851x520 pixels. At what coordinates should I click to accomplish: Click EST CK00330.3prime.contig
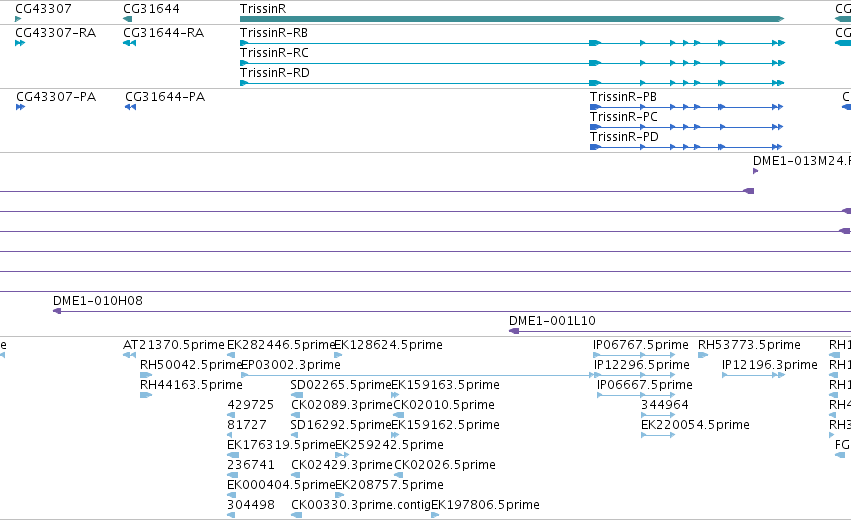click(x=361, y=505)
